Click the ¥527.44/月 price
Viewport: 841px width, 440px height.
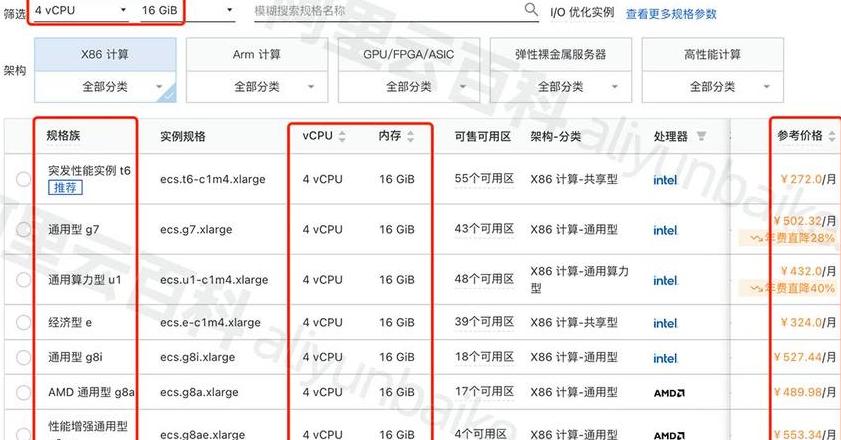pos(805,357)
